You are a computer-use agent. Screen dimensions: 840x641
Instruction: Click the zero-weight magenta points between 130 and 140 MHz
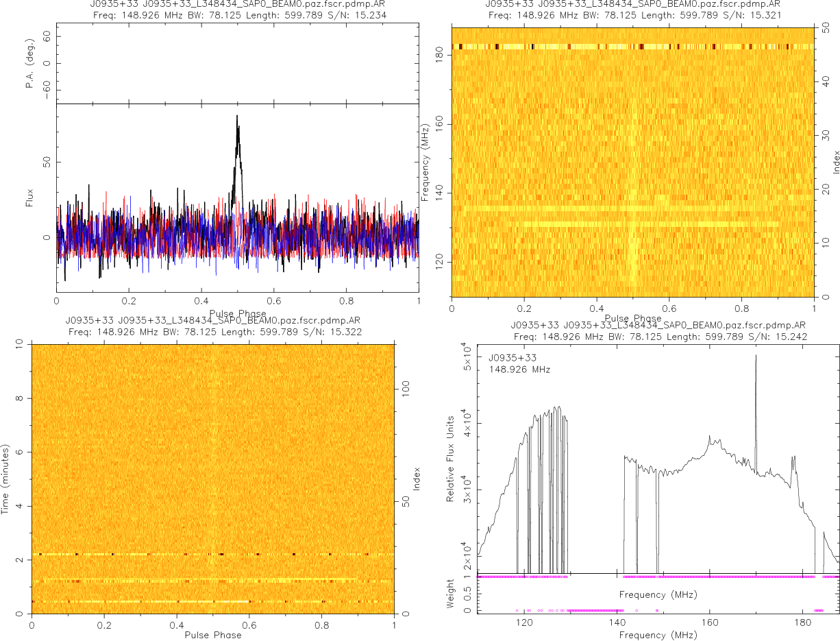595,610
